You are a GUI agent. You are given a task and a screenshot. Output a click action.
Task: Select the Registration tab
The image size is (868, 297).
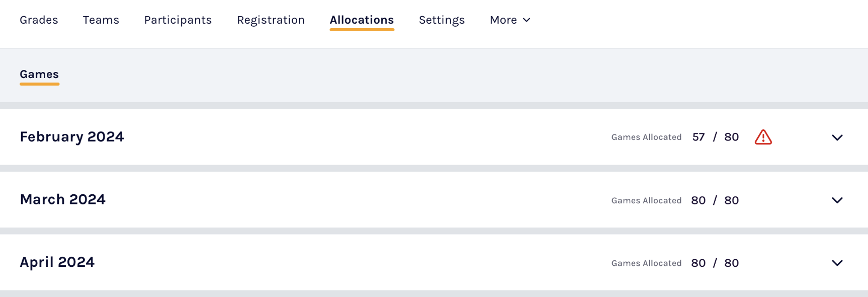[271, 20]
